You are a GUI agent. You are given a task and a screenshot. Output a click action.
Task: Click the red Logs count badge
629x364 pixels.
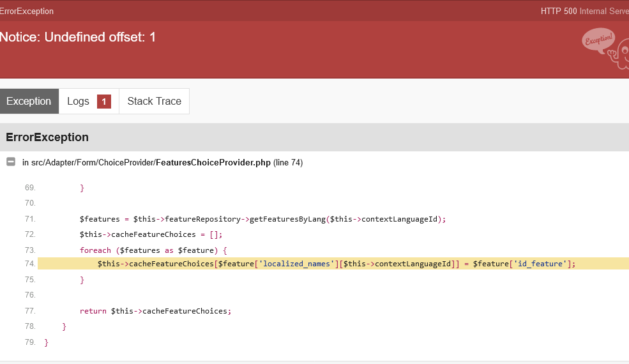click(104, 102)
